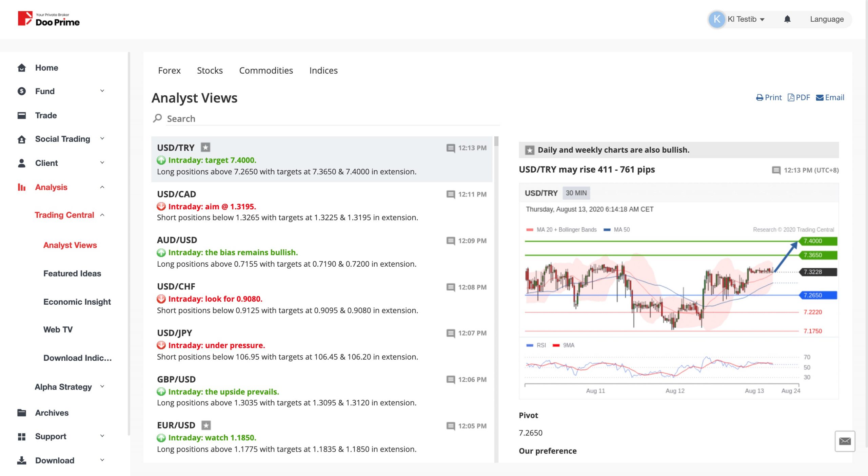Expand the Support menu chevron

pos(102,436)
